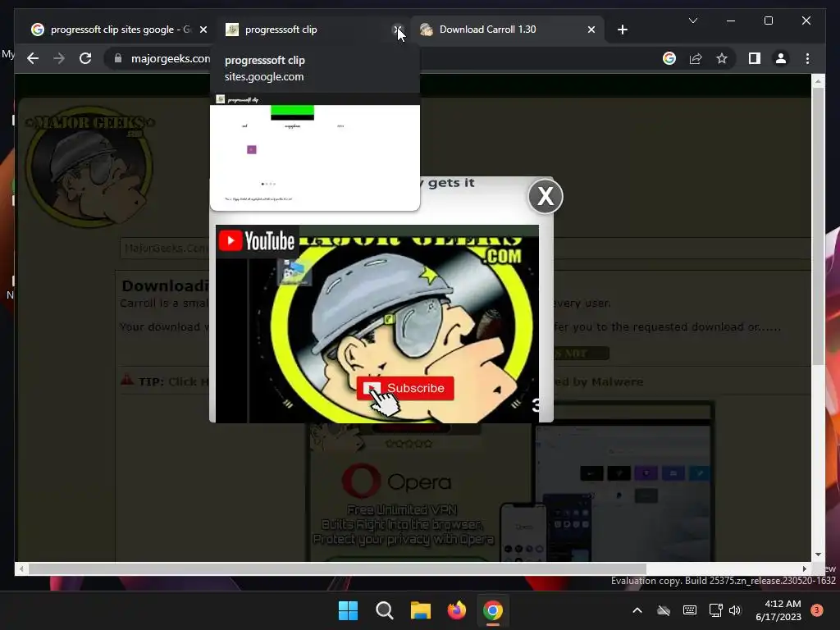Open Chrome's three-dot menu
Image resolution: width=840 pixels, height=630 pixels.
point(807,58)
